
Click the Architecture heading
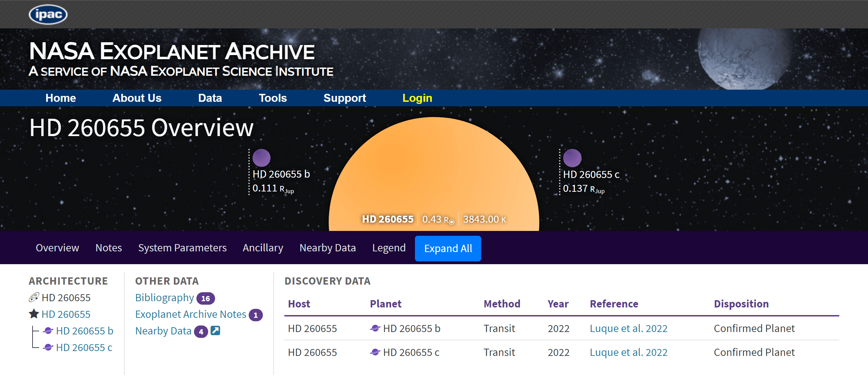coord(68,281)
